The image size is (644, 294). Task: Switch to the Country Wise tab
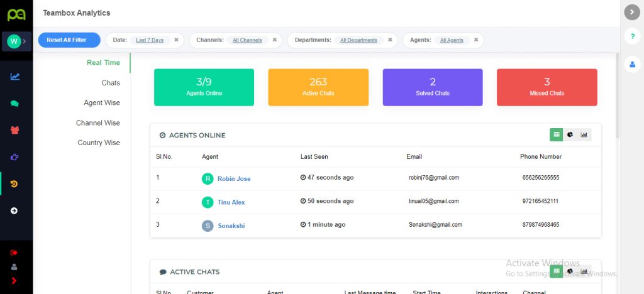[x=99, y=143]
